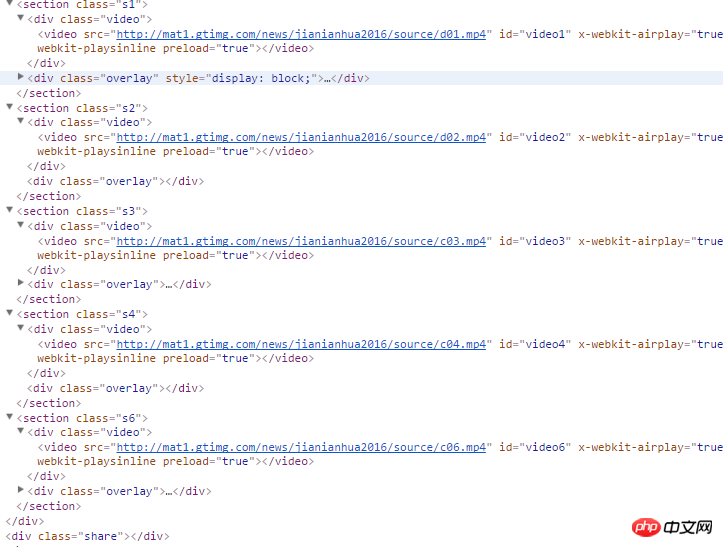
Task: Select the empty overlay div in section s4
Action: click(x=116, y=388)
